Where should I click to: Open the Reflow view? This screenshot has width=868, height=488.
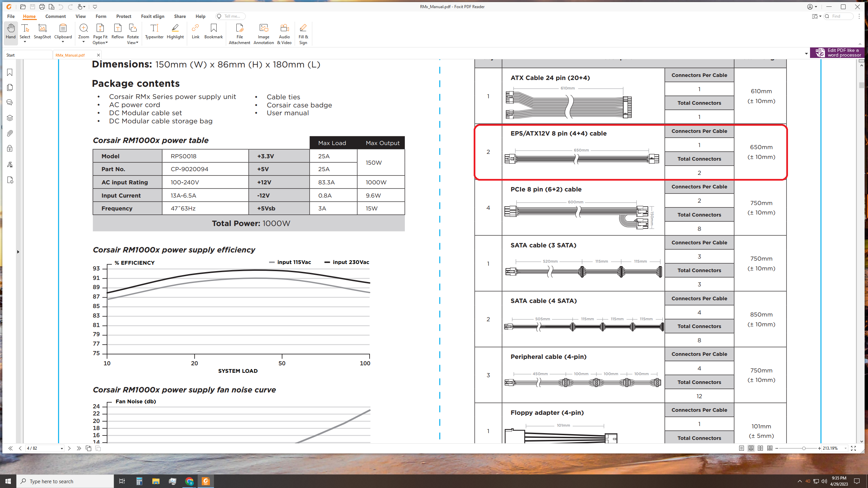point(118,32)
